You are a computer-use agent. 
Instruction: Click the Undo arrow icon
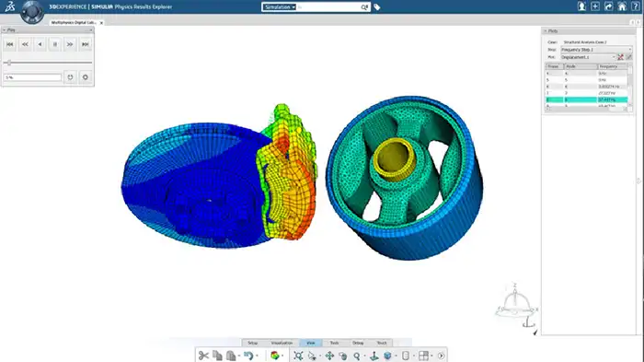(x=248, y=356)
